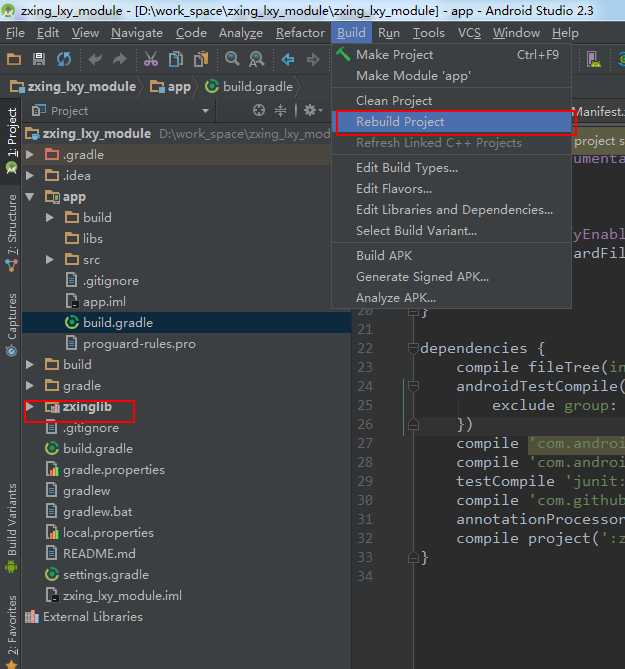The width and height of the screenshot is (625, 669).
Task: Expand the gradle folder
Action: pos(30,385)
